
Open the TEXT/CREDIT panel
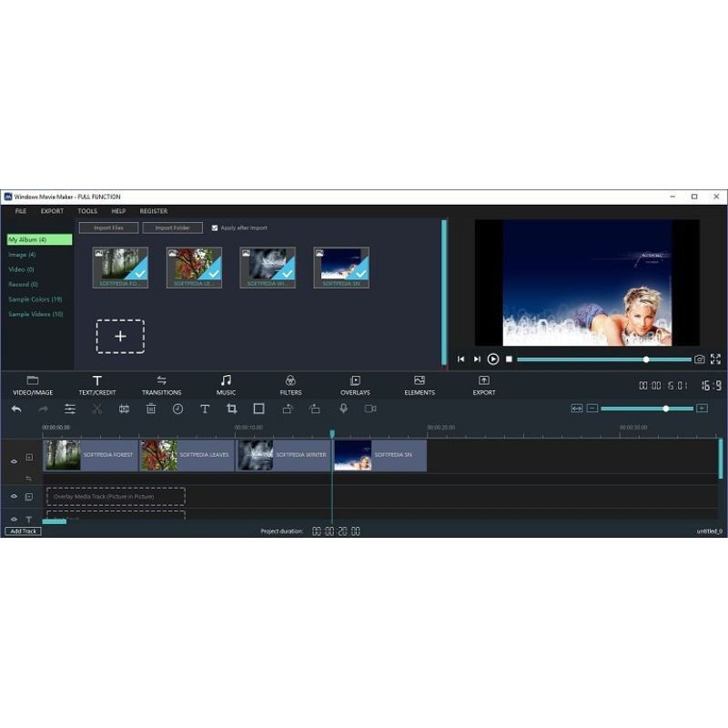[96, 385]
